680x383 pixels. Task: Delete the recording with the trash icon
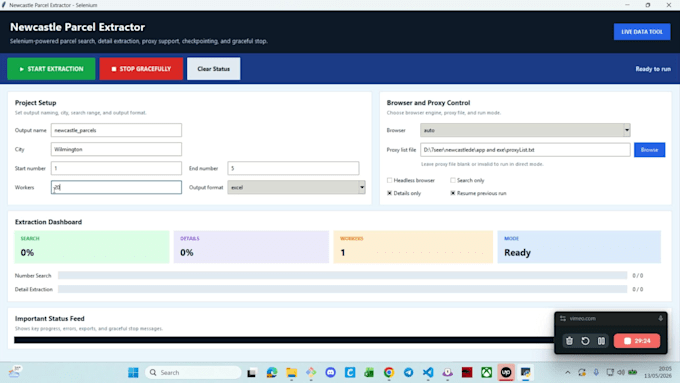[569, 341]
